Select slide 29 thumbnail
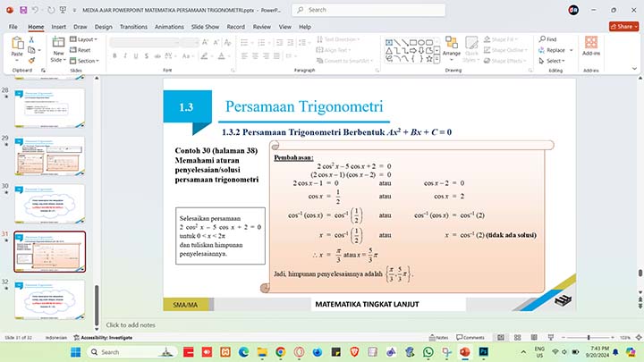Image resolution: width=644 pixels, height=362 pixels. (50, 156)
